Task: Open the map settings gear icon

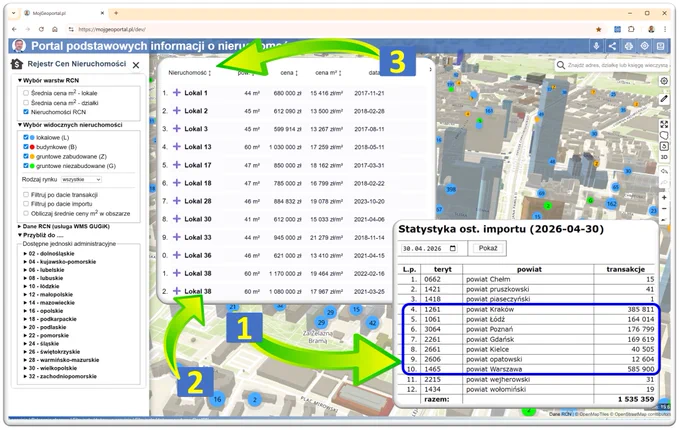Action: (664, 81)
